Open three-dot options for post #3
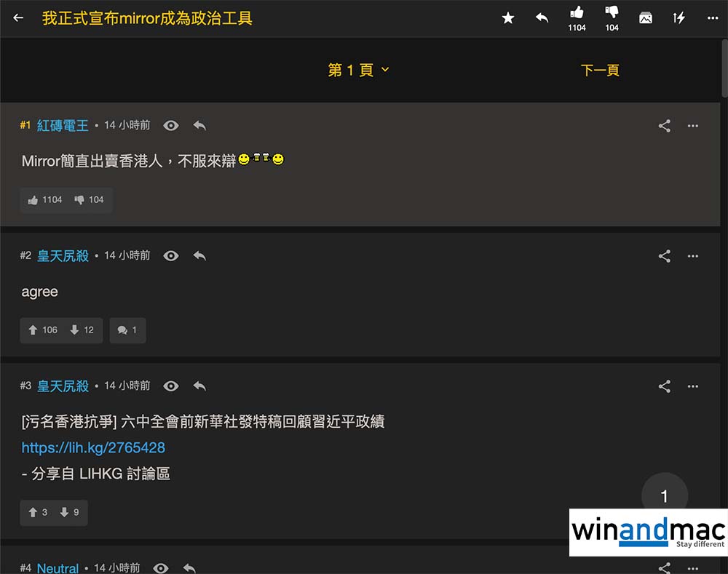 (x=693, y=386)
